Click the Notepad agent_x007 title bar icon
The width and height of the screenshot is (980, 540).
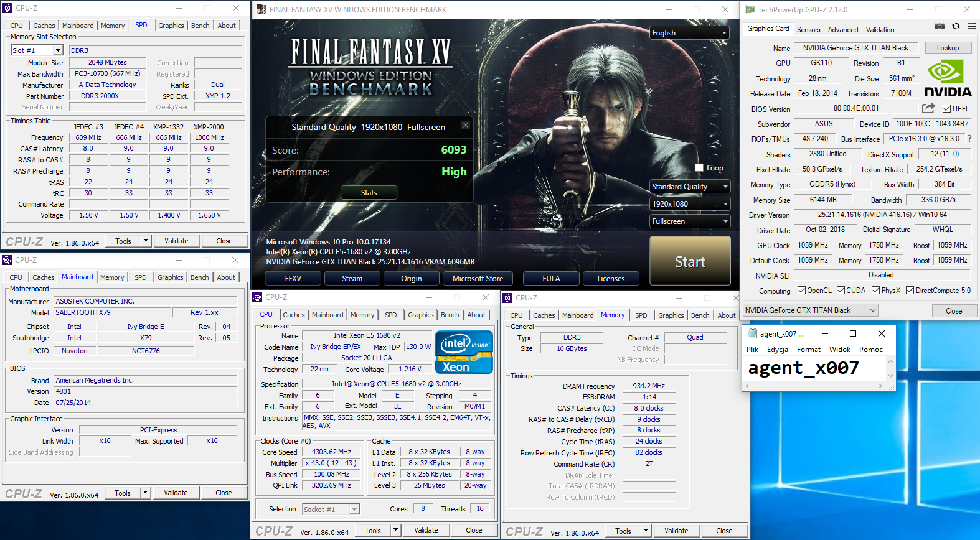point(752,333)
